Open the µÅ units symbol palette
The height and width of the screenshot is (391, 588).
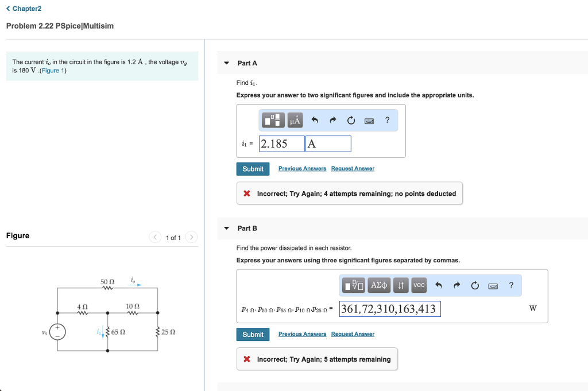click(x=295, y=120)
